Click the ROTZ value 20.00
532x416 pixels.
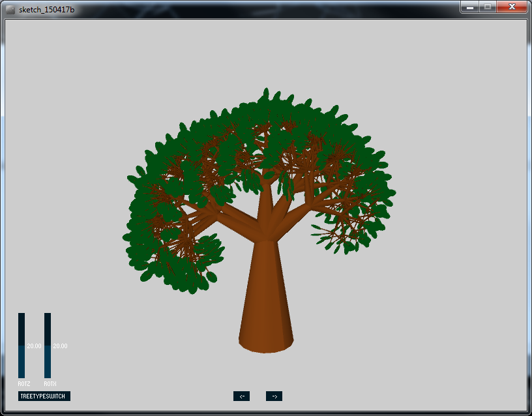coord(35,346)
